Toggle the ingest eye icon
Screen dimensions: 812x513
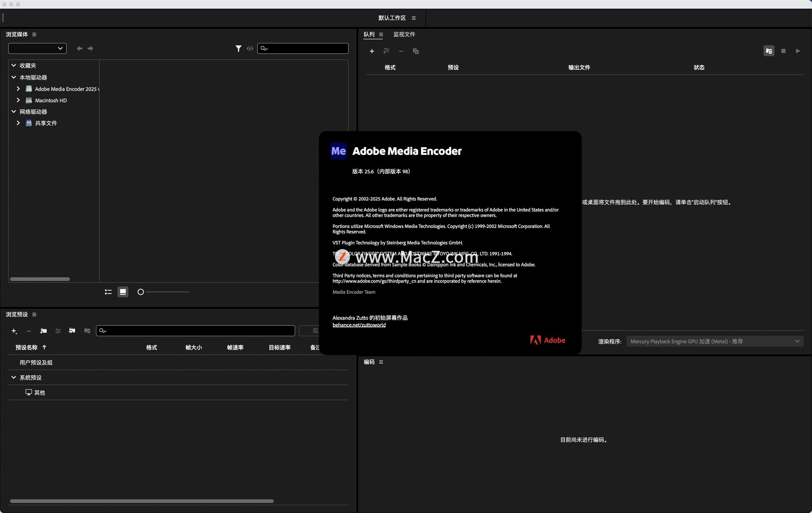(250, 49)
